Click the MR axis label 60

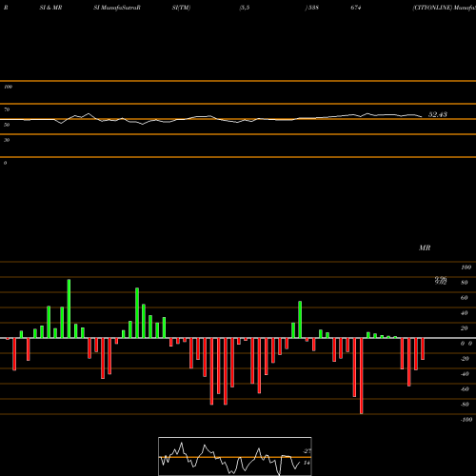[465, 298]
